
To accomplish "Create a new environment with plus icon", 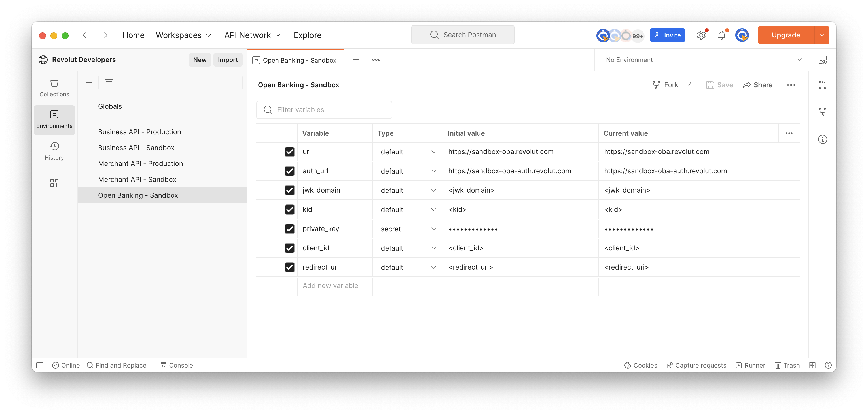I will tap(89, 83).
